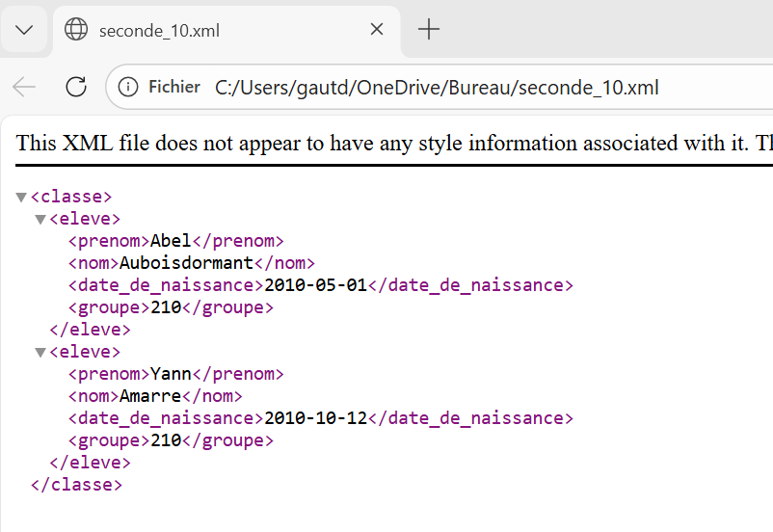773x532 pixels.
Task: Click the nom value Amarre
Action: coord(149,396)
